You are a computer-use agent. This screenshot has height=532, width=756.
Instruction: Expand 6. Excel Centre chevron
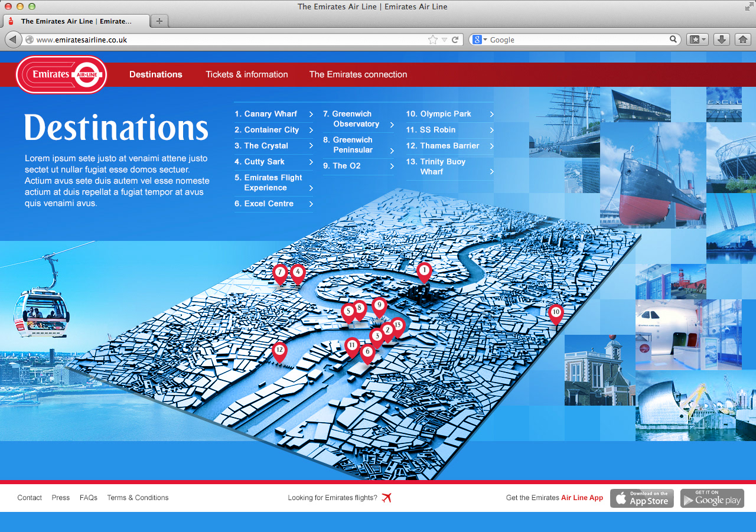pyautogui.click(x=311, y=204)
